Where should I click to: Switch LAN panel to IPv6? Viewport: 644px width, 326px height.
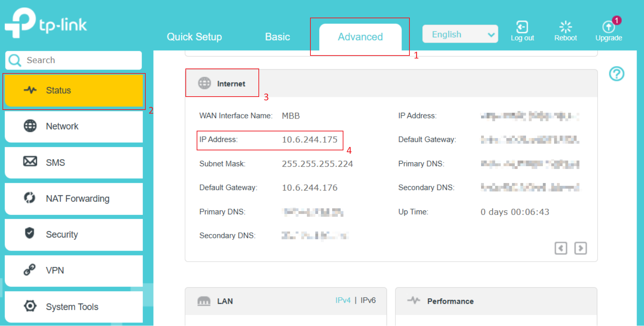pyautogui.click(x=368, y=300)
